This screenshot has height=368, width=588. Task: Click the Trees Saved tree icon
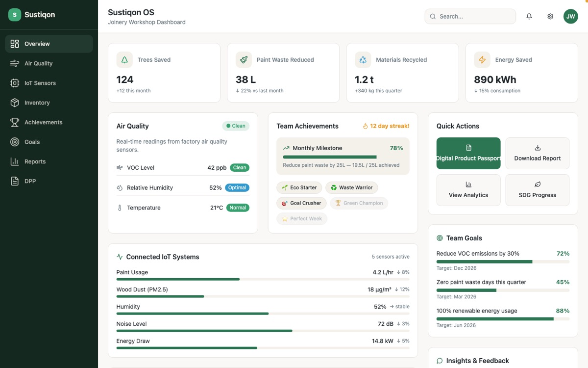point(124,60)
